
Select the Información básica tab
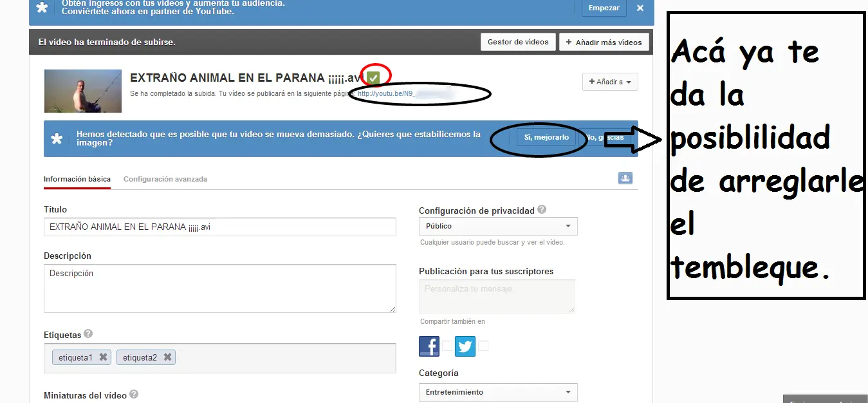[77, 179]
